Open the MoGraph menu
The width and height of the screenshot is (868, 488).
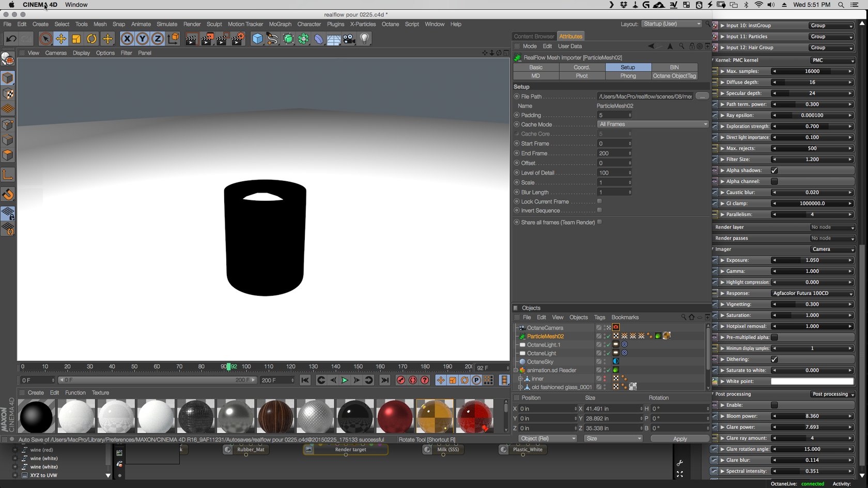280,24
